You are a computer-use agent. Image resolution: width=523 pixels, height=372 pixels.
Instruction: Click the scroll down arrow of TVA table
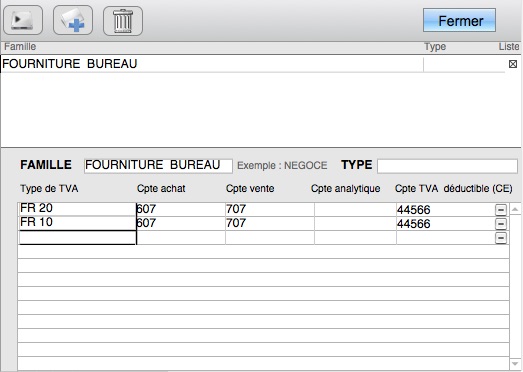coord(515,364)
